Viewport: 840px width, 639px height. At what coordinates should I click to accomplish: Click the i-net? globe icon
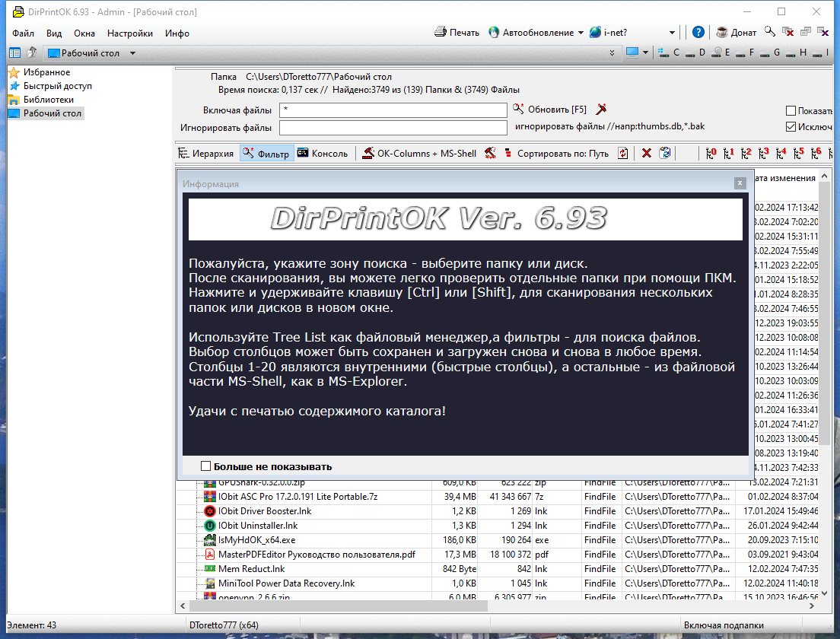[x=595, y=32]
